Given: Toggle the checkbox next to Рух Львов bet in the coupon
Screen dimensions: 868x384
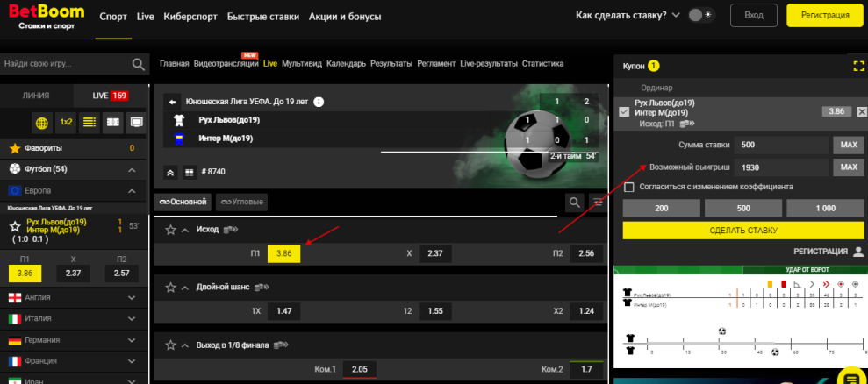Looking at the screenshot, I should coord(624,111).
